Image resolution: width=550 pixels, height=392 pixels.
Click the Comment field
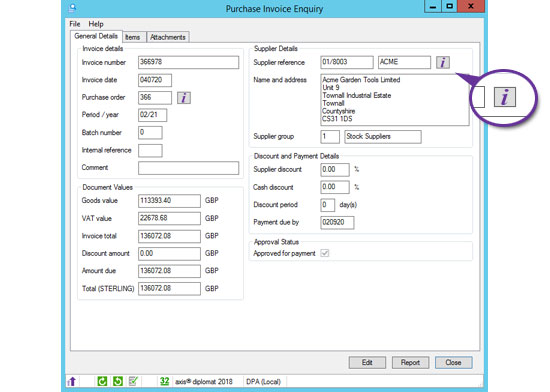click(188, 168)
